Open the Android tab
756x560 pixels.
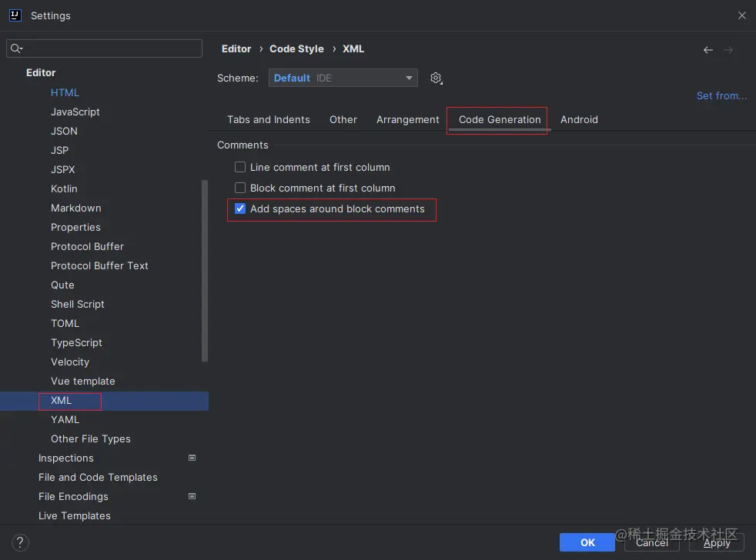[x=579, y=119]
